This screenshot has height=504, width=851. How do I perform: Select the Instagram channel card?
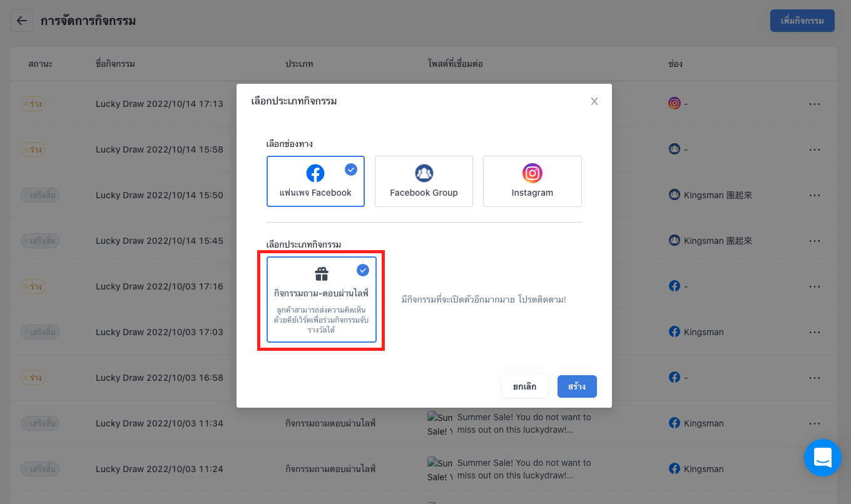[x=533, y=181]
